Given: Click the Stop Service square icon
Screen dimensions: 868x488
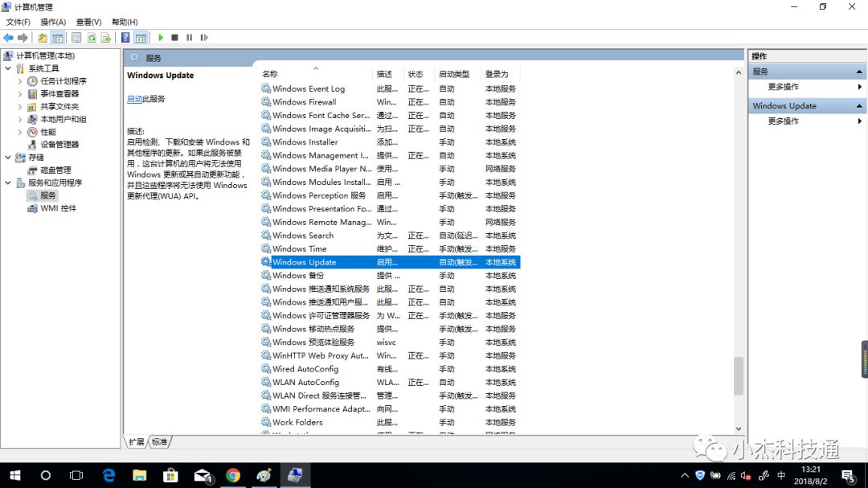Looking at the screenshot, I should 175,38.
